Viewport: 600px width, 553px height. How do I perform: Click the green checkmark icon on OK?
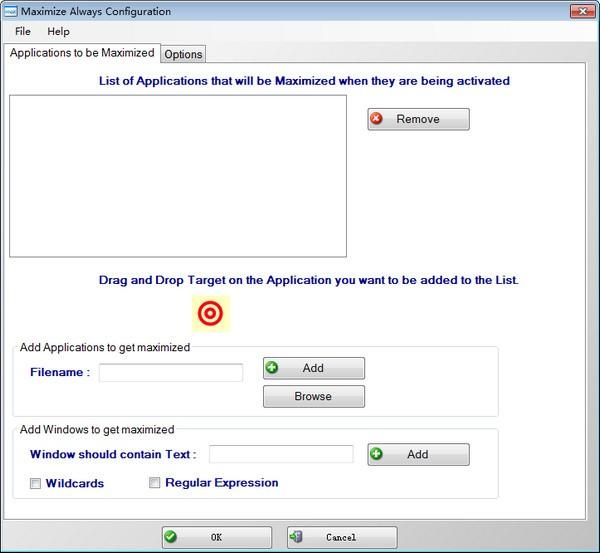point(171,537)
